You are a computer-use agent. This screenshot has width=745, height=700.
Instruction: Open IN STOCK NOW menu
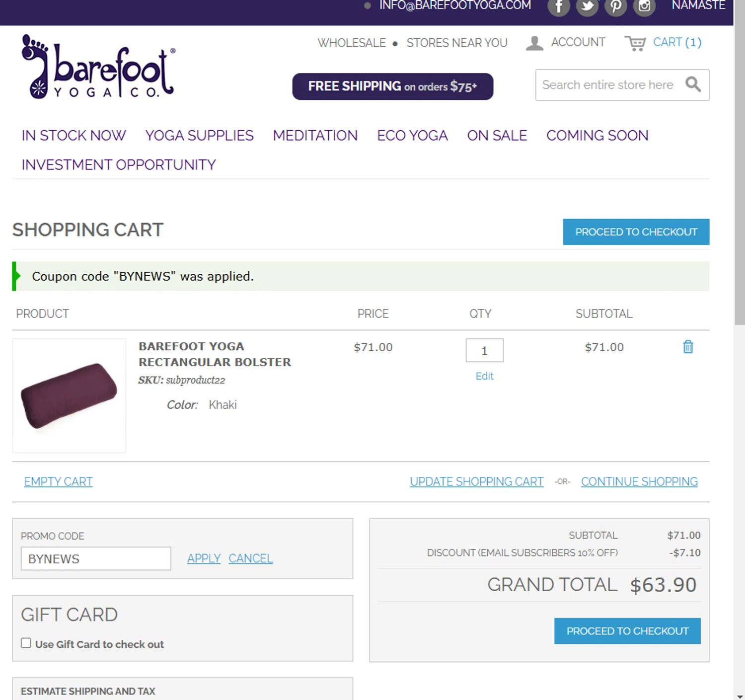pos(74,136)
